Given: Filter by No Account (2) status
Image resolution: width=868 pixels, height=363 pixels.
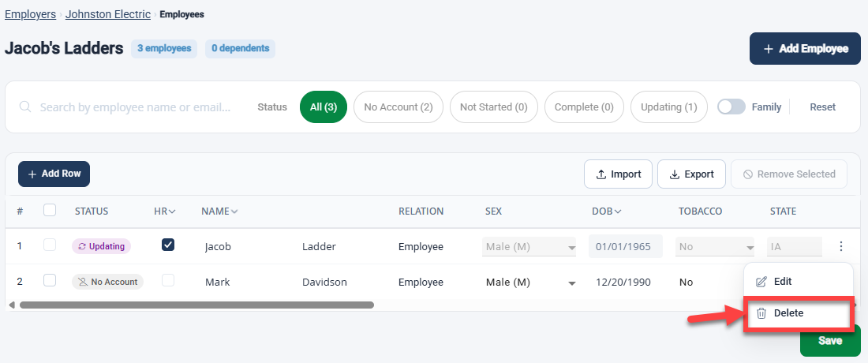Looking at the screenshot, I should (x=398, y=107).
